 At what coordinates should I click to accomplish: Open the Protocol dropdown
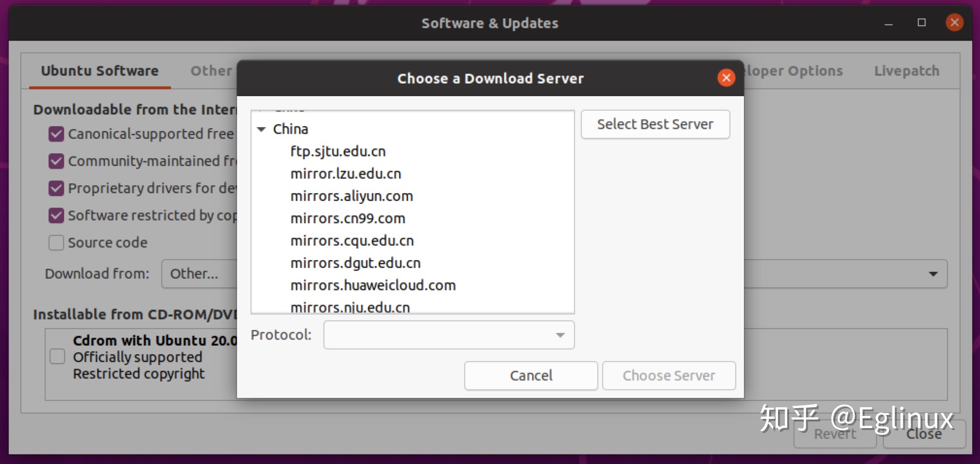pyautogui.click(x=449, y=335)
